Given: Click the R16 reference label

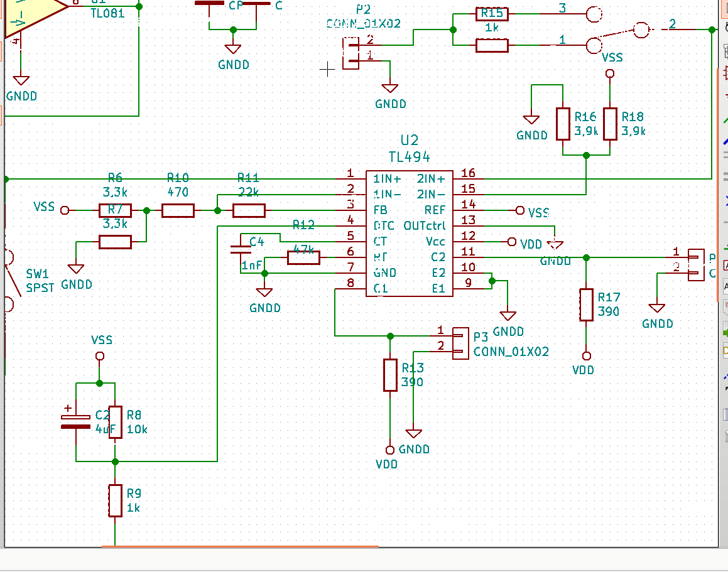Looking at the screenshot, I should 585,117.
